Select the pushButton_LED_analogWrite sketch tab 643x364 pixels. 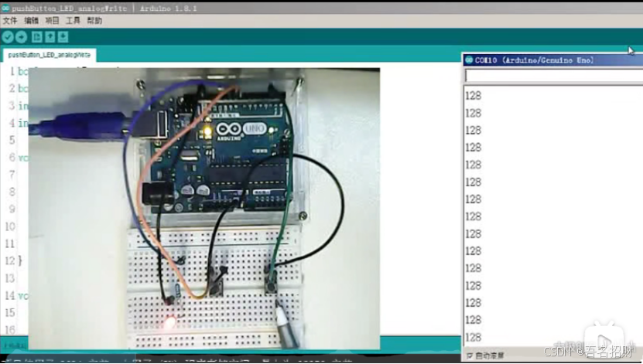click(50, 55)
